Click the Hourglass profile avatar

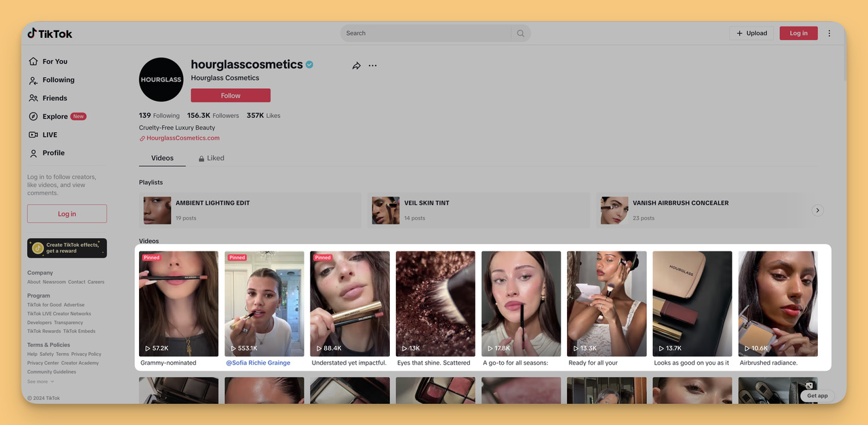point(161,80)
